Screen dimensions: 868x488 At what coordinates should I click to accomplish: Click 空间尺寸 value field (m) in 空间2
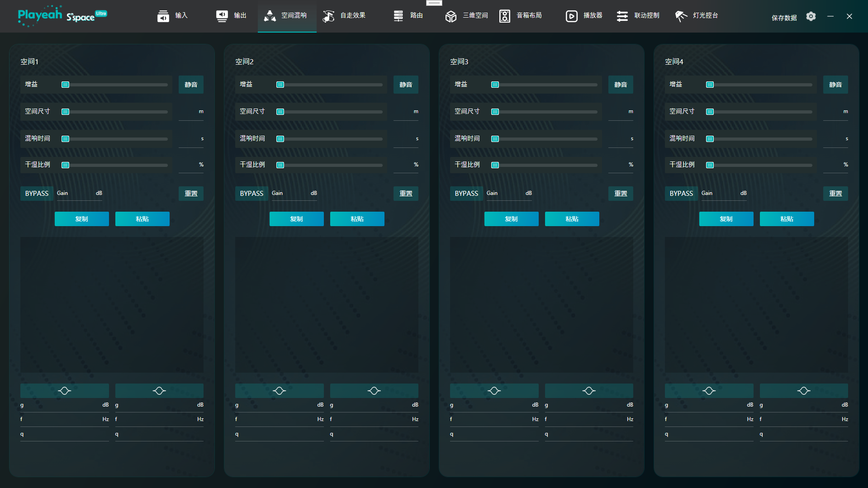[406, 112]
